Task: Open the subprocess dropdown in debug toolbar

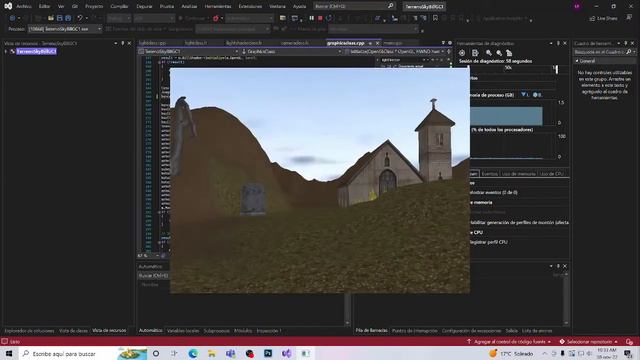Action: coord(233,29)
